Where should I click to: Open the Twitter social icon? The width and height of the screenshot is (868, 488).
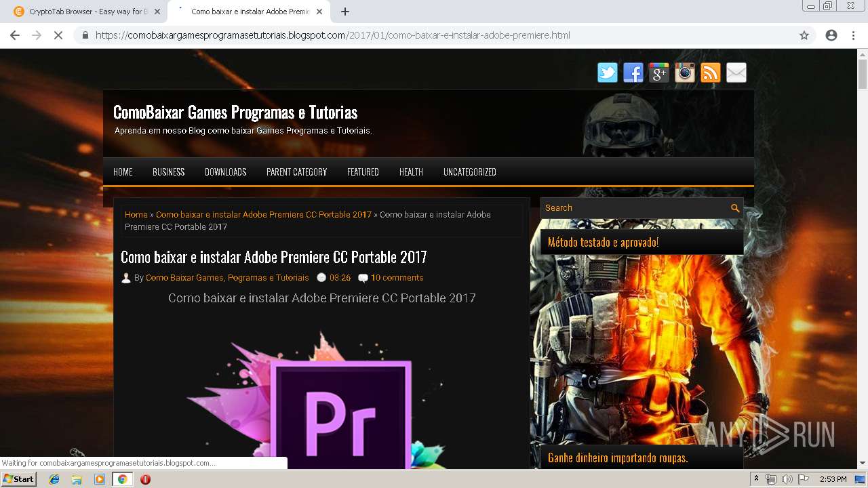point(607,73)
